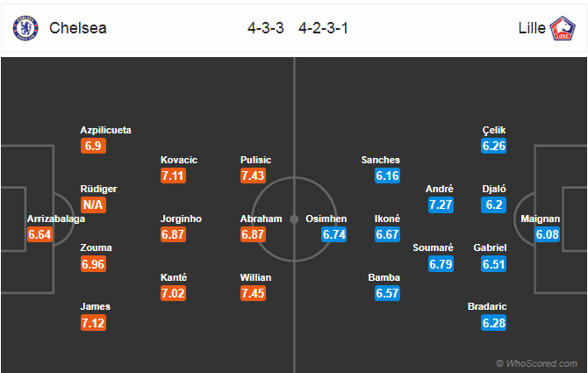Open the Chelsea team name link
The height and width of the screenshot is (373, 588).
78,28
